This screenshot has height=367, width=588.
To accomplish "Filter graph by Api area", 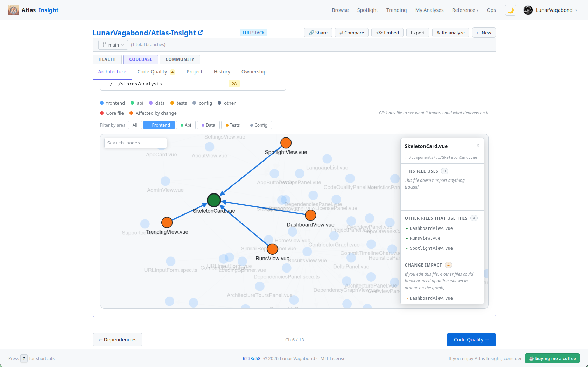I will coord(186,125).
